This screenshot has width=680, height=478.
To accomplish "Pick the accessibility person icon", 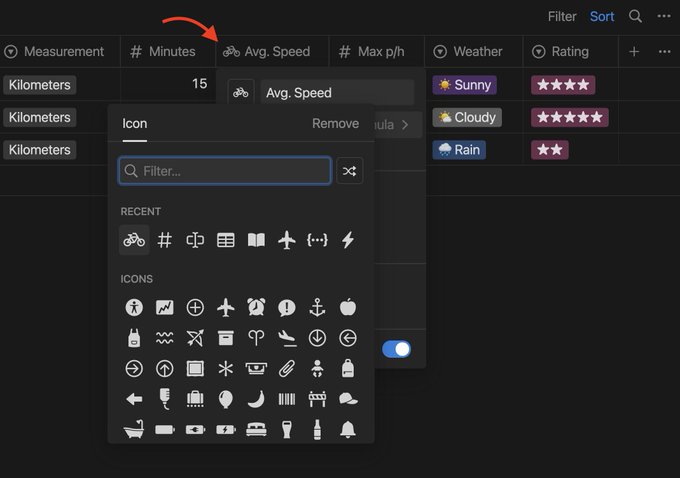I will coord(134,307).
